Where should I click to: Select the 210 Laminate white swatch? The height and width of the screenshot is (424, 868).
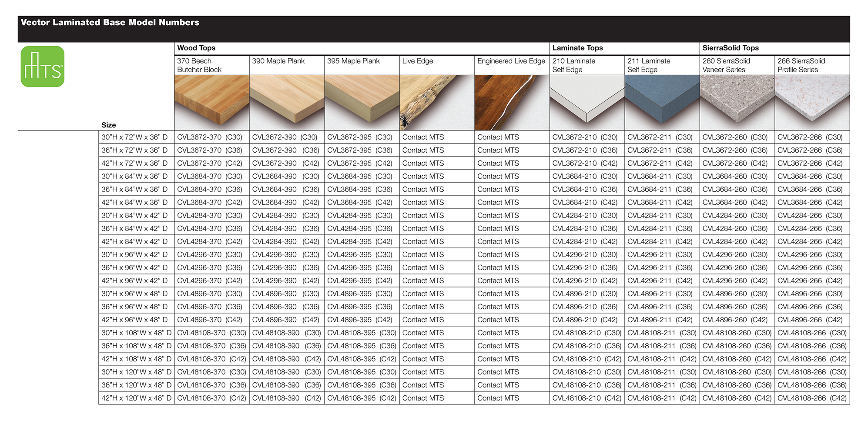click(587, 103)
